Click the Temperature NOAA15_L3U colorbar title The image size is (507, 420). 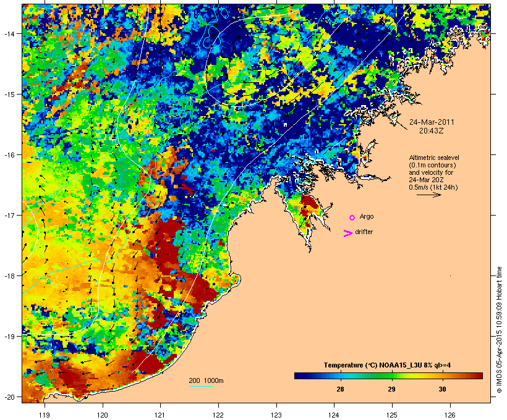coord(388,365)
